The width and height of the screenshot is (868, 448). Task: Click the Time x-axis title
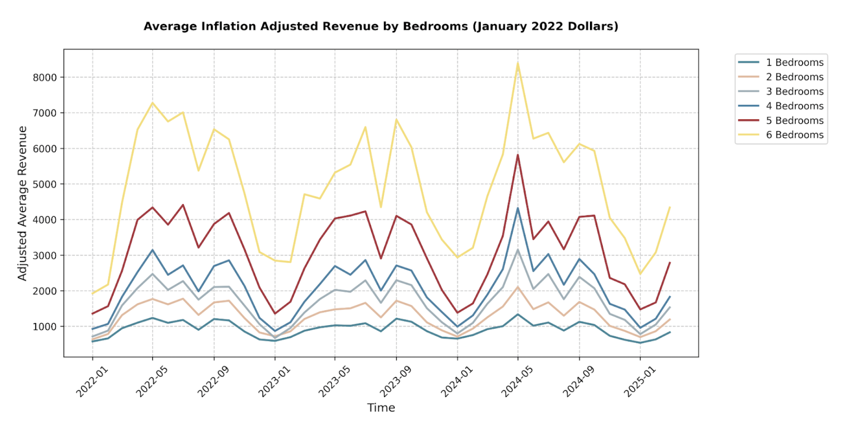381,408
